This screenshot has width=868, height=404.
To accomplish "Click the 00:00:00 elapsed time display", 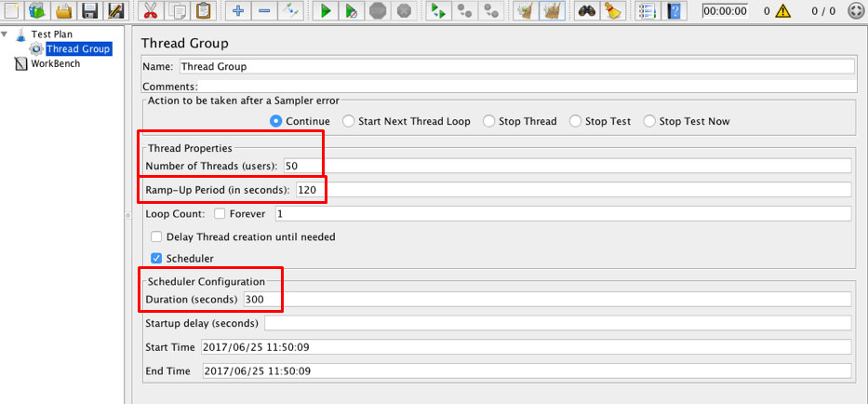I will [725, 10].
